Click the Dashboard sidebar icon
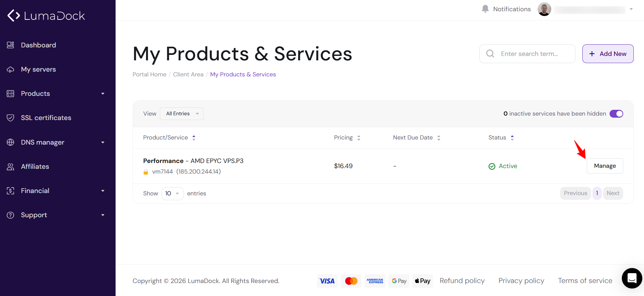The height and width of the screenshot is (296, 644). point(11,45)
